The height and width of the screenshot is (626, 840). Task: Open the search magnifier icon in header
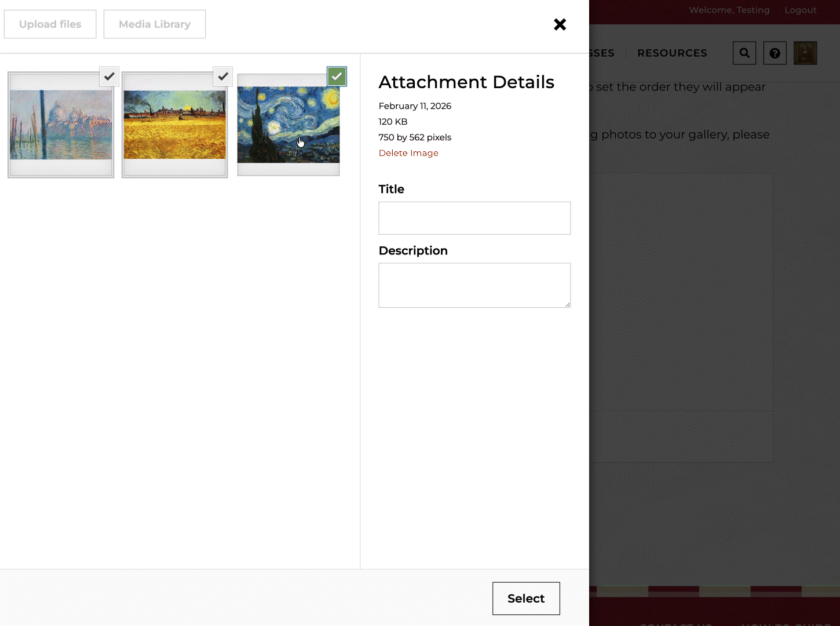[x=744, y=53]
